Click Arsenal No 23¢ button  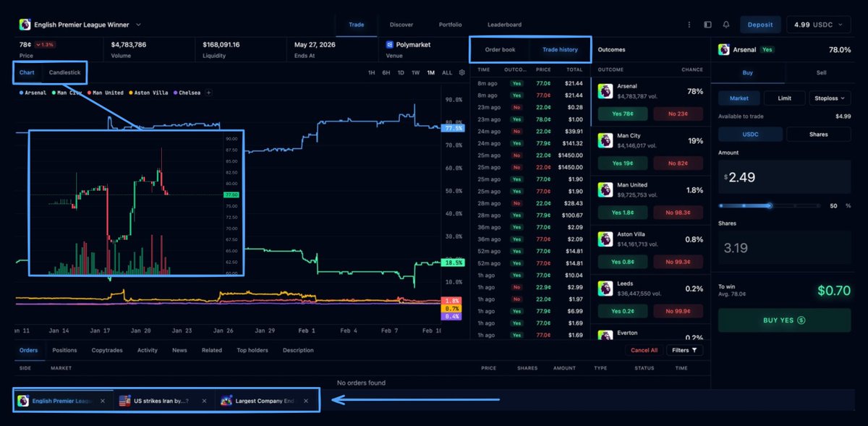[678, 114]
